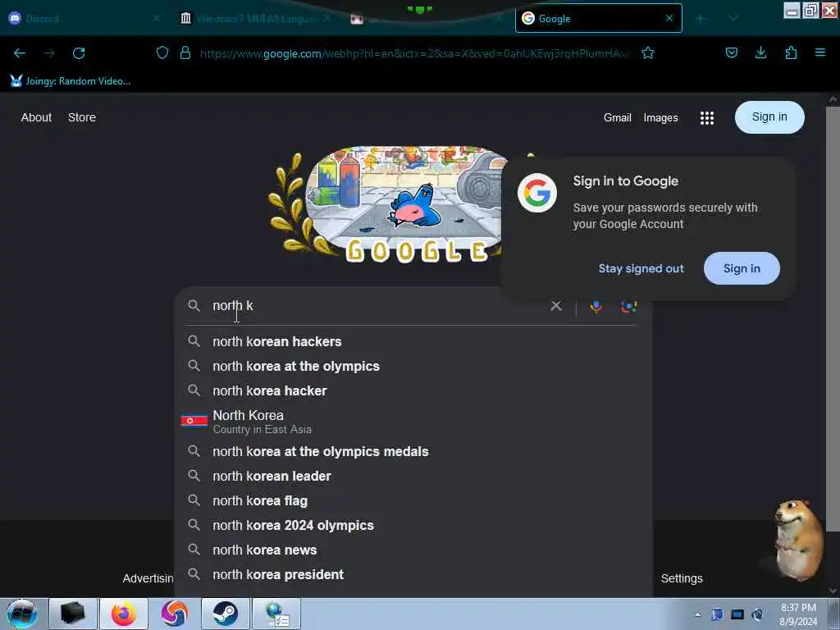
Task: Click the page vertical scrollbar thumb
Action: click(x=833, y=319)
